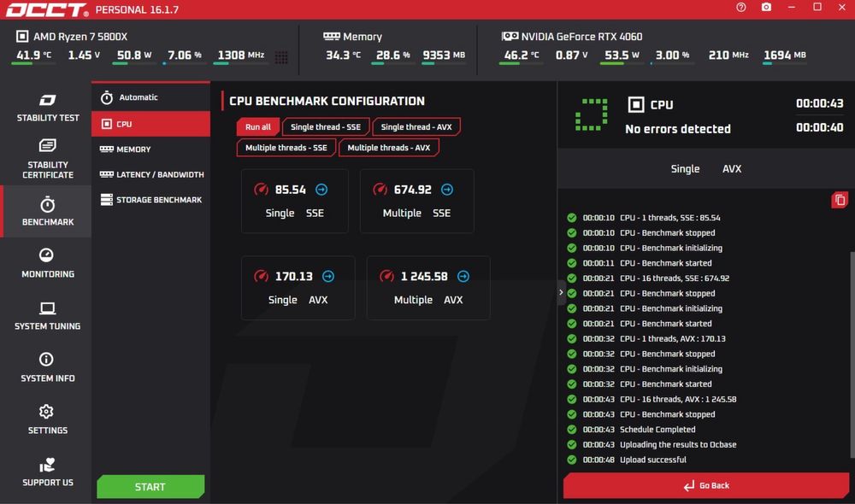Select the CPU benchmark menu item
The image size is (855, 504).
coord(151,124)
